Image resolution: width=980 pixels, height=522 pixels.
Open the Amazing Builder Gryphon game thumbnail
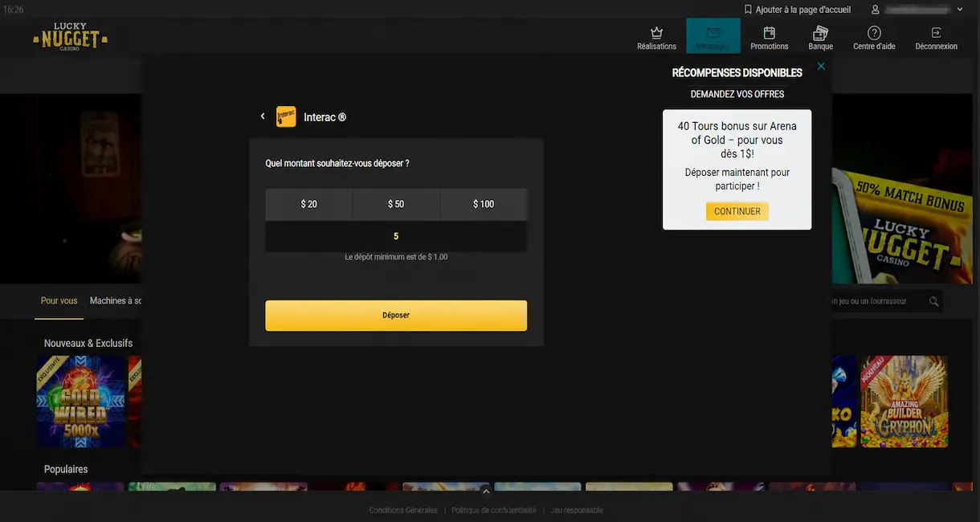[x=904, y=402]
